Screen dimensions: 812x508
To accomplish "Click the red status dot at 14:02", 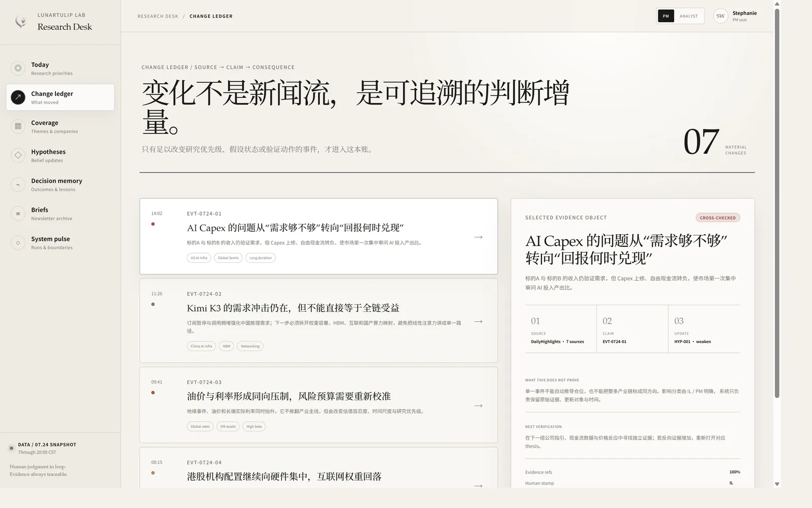I will (x=153, y=224).
